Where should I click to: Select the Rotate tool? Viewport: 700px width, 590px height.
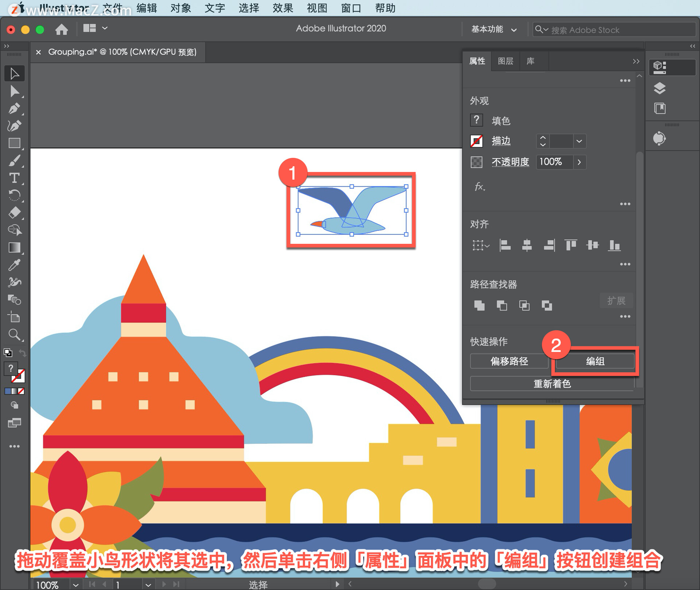[x=15, y=195]
